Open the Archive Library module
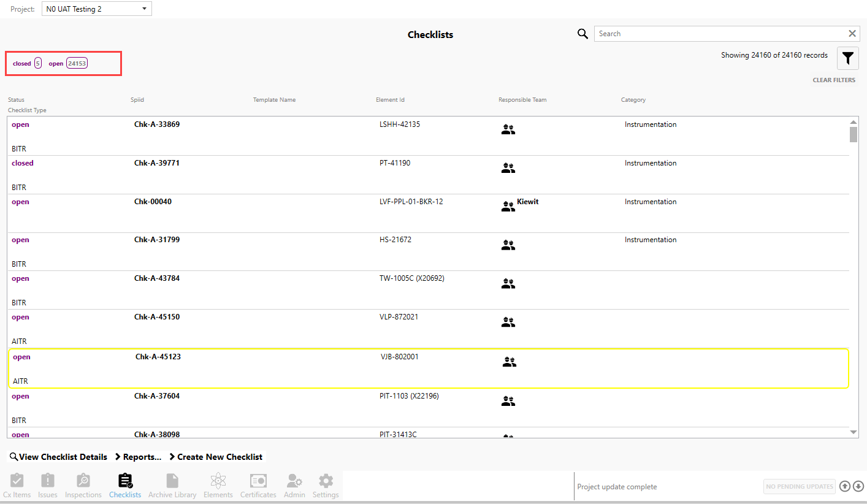 pos(172,486)
